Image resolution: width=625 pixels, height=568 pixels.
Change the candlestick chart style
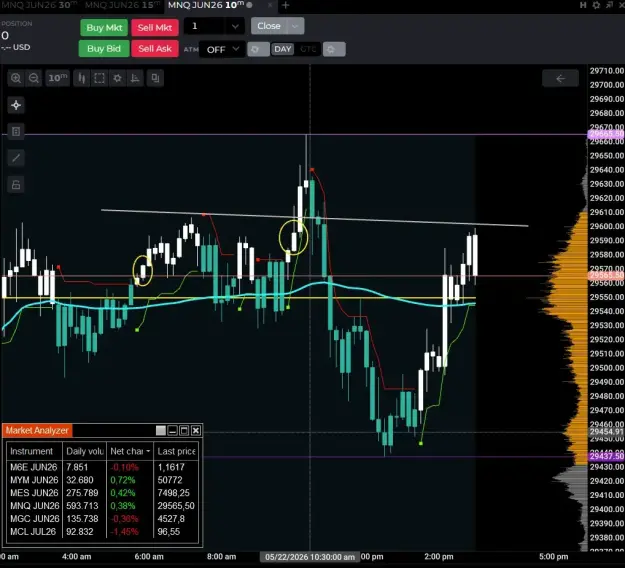coord(82,78)
